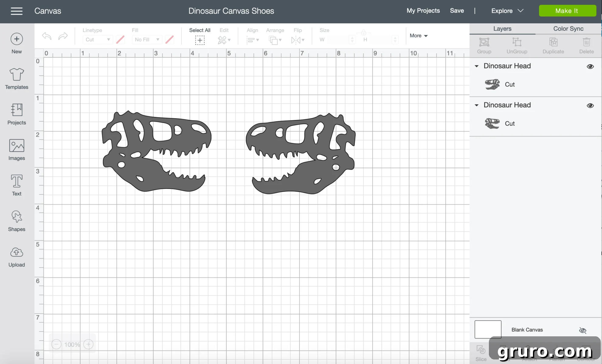The image size is (602, 364).
Task: Click the Blank Canvas color swatch
Action: click(488, 329)
